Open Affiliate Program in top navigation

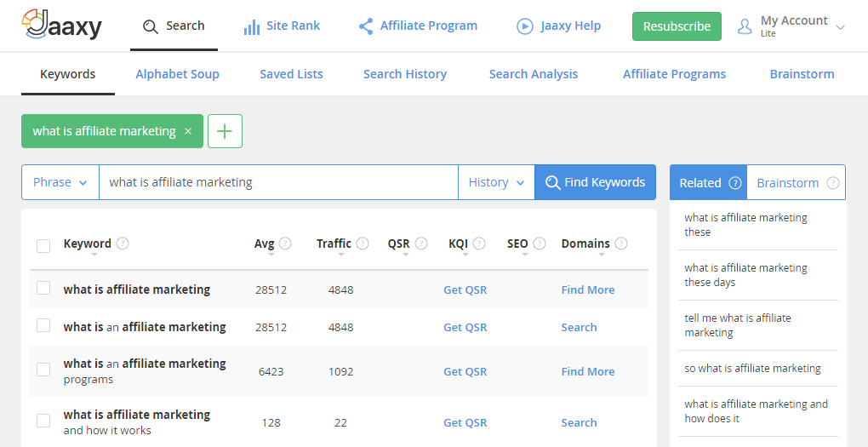(418, 26)
